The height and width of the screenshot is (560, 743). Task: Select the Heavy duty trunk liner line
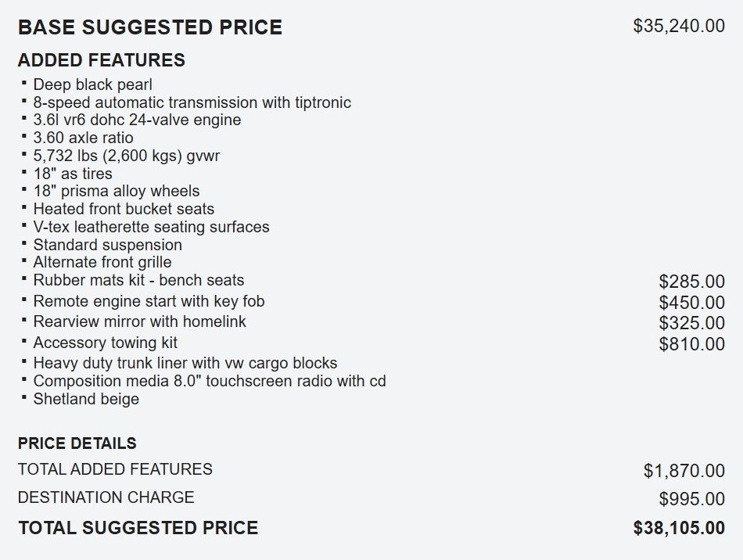pos(185,363)
